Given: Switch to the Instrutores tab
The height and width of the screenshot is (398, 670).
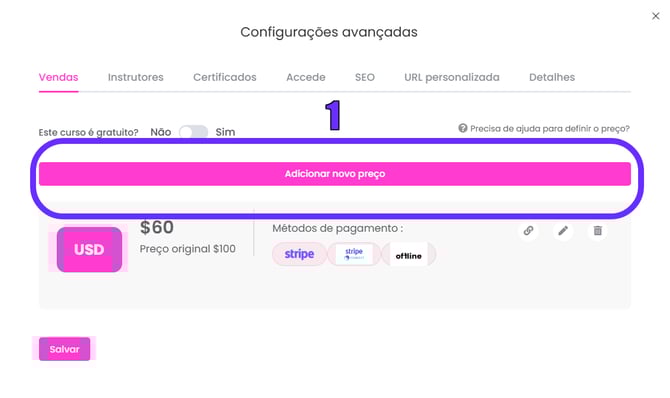Looking at the screenshot, I should pyautogui.click(x=135, y=77).
